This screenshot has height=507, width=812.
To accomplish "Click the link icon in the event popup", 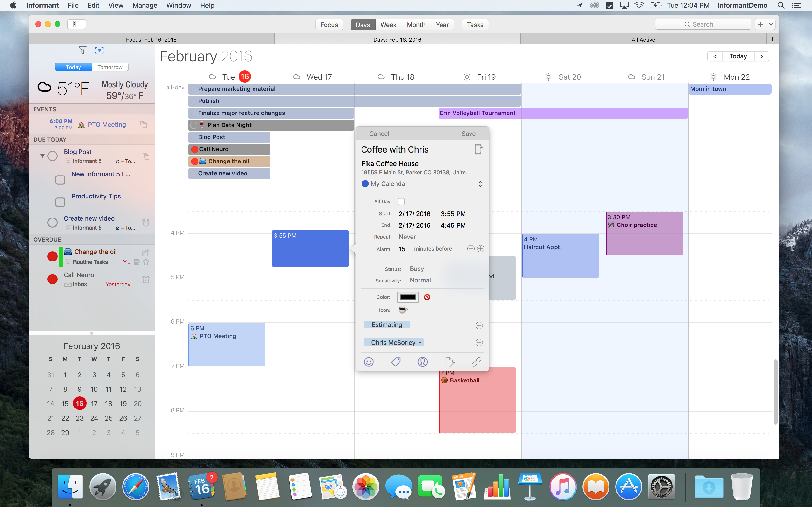I will tap(476, 362).
